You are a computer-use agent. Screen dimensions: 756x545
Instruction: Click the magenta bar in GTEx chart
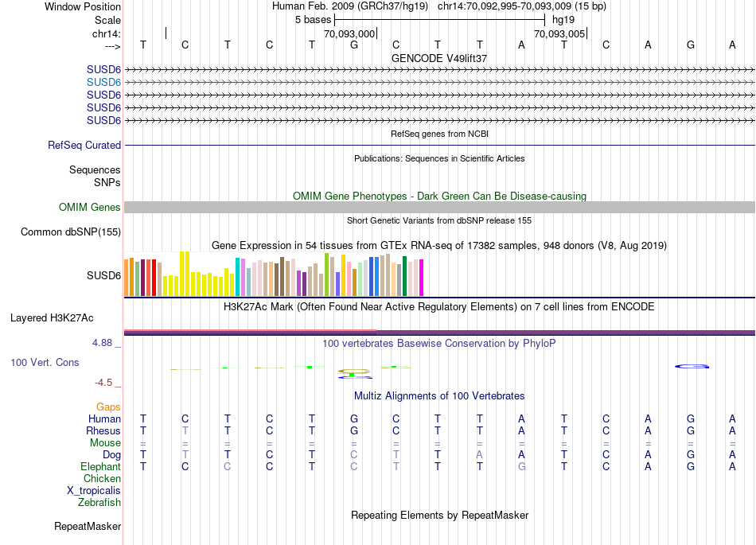(x=421, y=278)
